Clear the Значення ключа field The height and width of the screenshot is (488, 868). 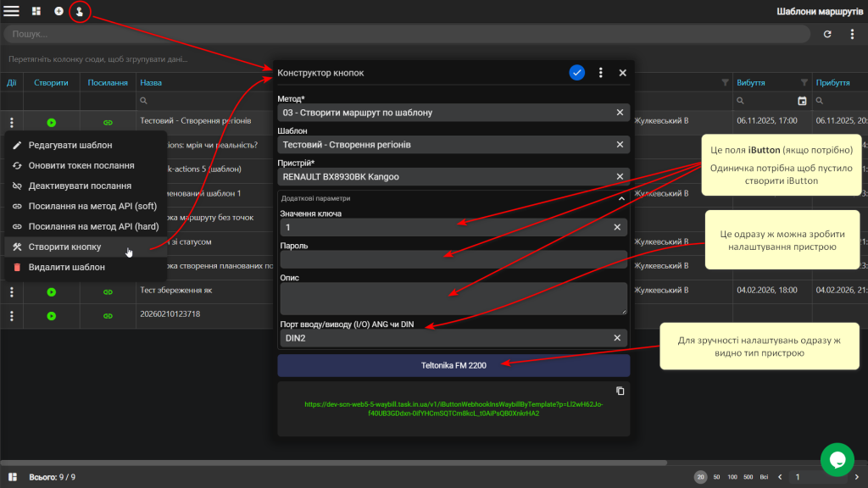tap(617, 227)
